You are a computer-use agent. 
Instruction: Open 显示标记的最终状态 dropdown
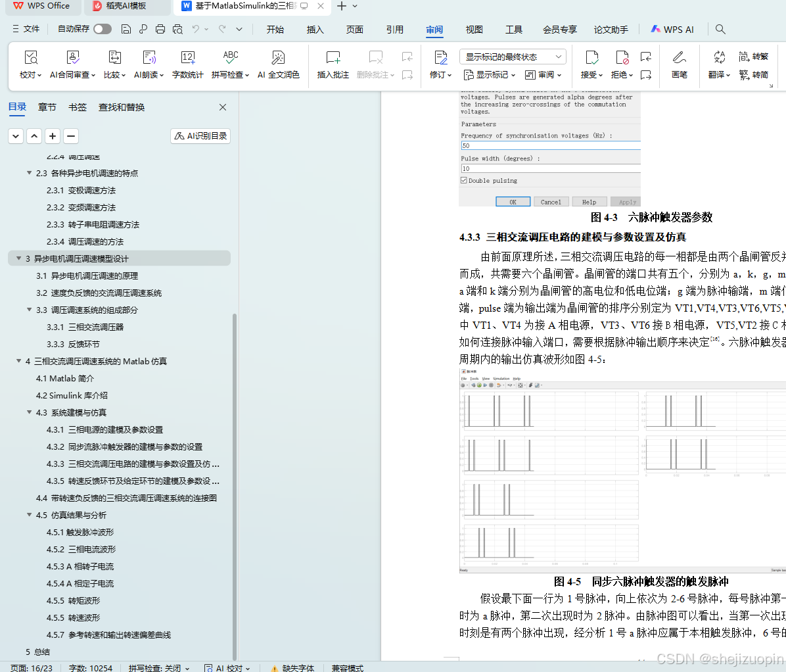tap(513, 57)
